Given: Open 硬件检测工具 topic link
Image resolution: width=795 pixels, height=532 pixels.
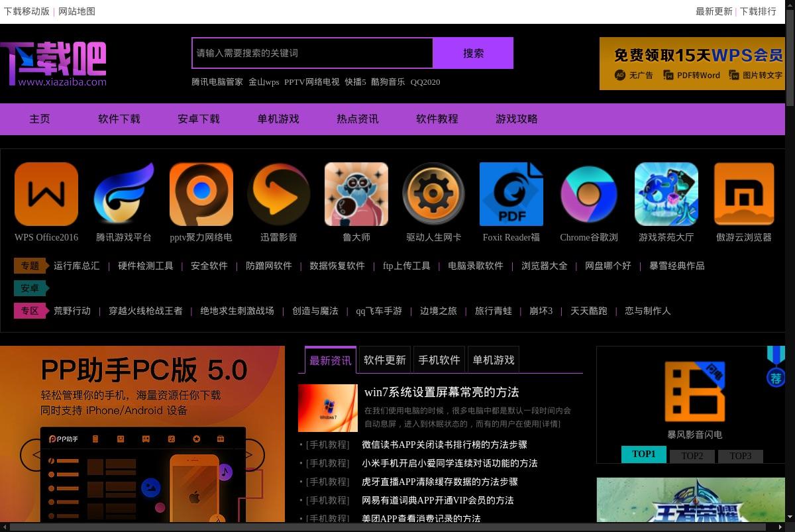Looking at the screenshot, I should 146,266.
